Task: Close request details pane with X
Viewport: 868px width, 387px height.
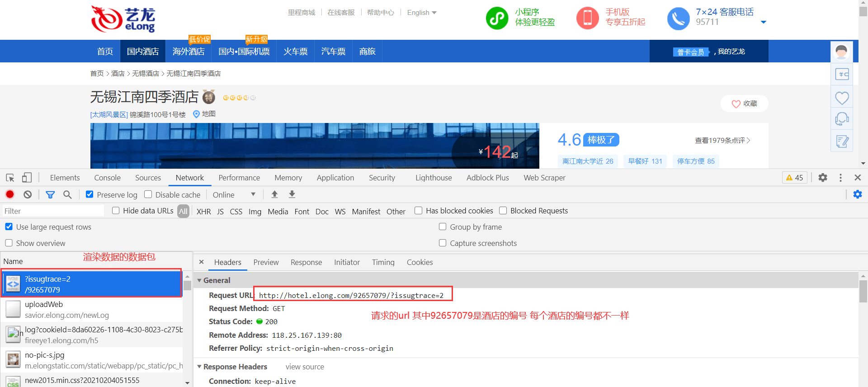Action: [x=202, y=262]
